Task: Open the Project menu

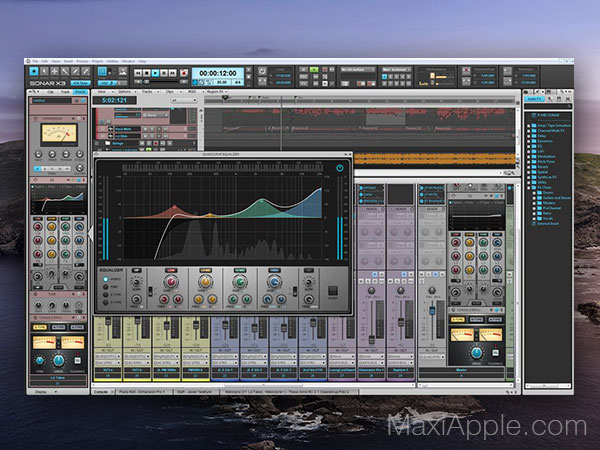Action: pyautogui.click(x=97, y=61)
